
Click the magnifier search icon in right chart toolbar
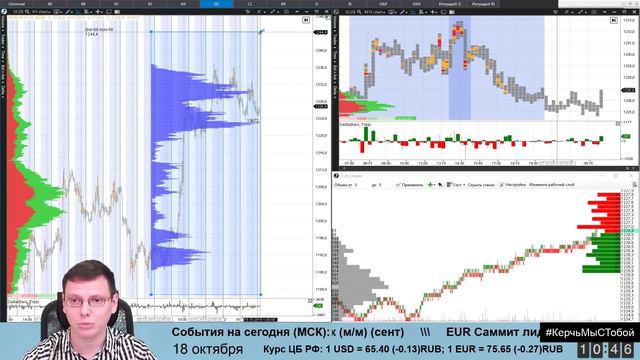(x=359, y=12)
